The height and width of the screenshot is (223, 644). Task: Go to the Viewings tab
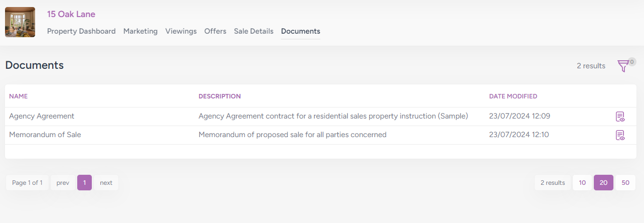click(181, 31)
